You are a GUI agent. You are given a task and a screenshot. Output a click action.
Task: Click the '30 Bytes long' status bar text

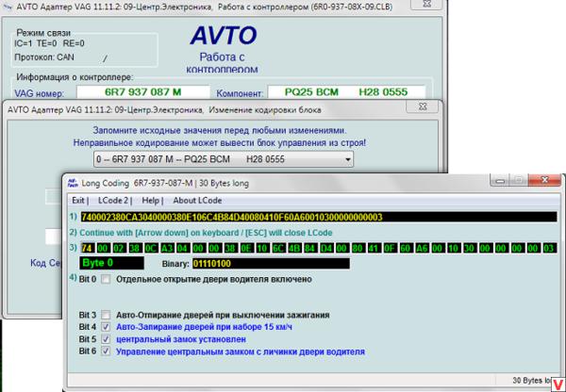[532, 381]
